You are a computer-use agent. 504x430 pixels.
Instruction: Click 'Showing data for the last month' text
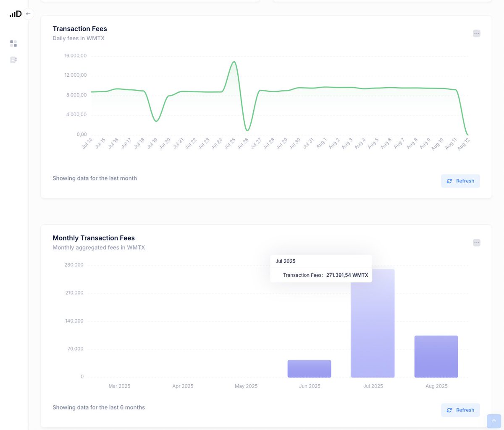click(x=94, y=178)
